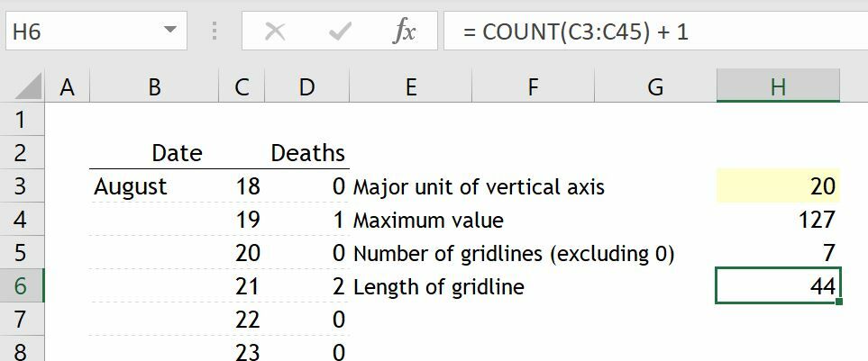Open Insert Function fx dialog

click(x=405, y=32)
